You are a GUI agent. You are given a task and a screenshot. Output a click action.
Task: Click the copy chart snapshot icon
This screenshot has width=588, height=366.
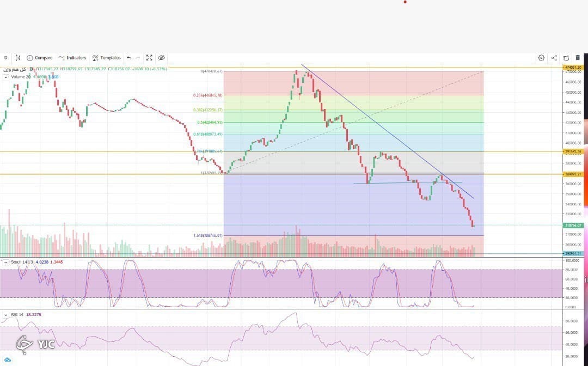click(x=566, y=58)
